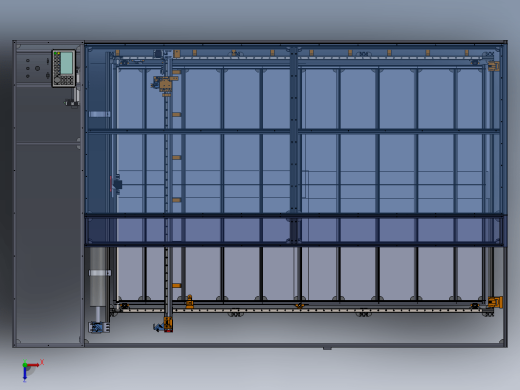
Task: Select the orange carriage at the gantry's bottom end
Action: (x=168, y=324)
